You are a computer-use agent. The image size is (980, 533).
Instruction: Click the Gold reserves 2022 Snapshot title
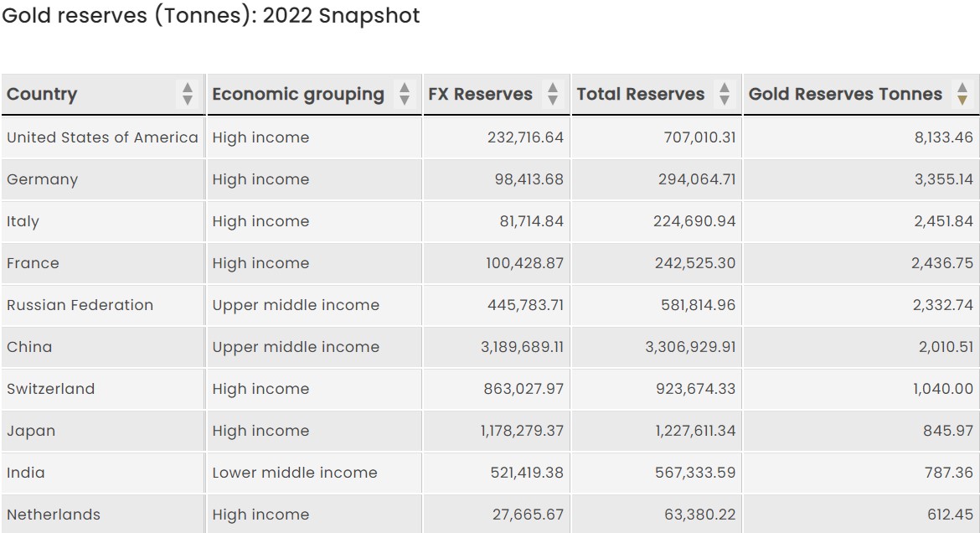click(x=211, y=16)
